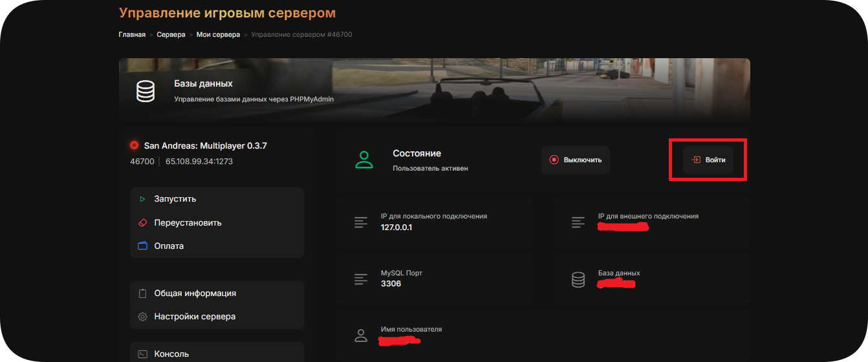Image resolution: width=868 pixels, height=362 pixels.
Task: Click the Базы данных banner title
Action: (203, 84)
